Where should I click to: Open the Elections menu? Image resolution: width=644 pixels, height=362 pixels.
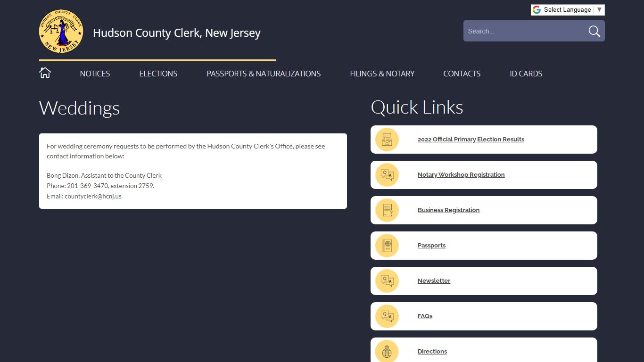pyautogui.click(x=158, y=74)
